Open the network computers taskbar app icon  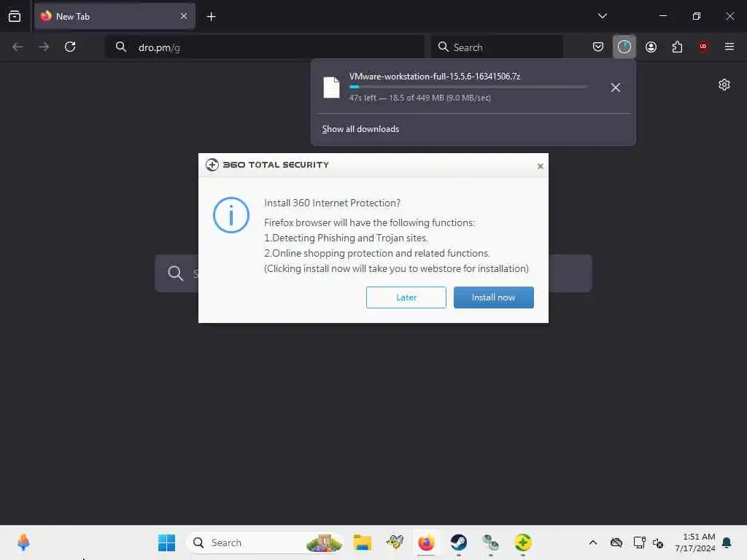point(490,542)
